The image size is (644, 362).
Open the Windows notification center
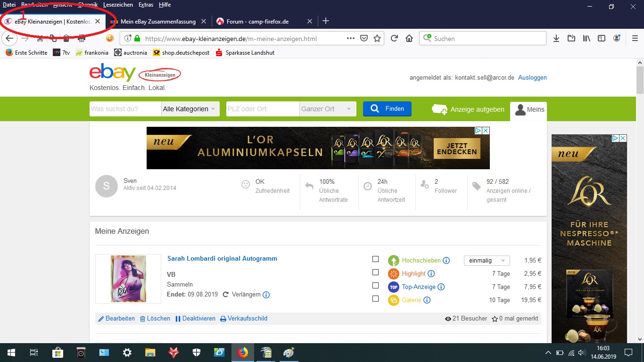(628, 353)
